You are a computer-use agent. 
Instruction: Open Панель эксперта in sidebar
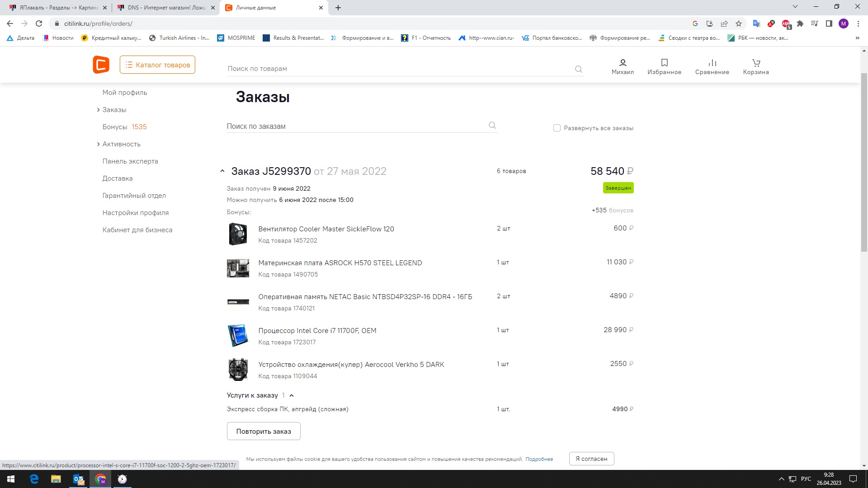[130, 161]
